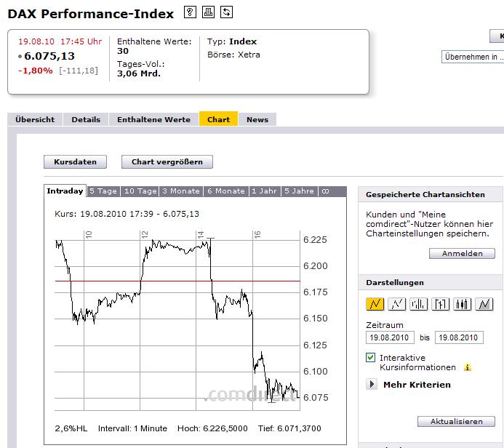Switch chart to 3 Monate

181,191
